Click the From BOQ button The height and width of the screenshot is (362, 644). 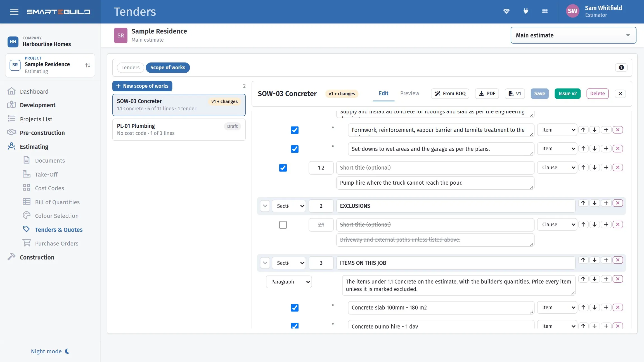(450, 94)
